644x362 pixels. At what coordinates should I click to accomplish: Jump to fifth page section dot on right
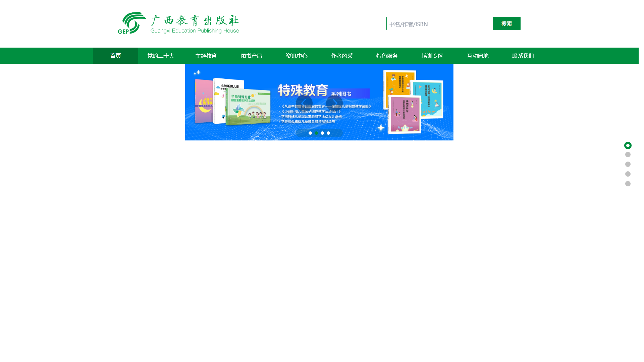coord(628,184)
